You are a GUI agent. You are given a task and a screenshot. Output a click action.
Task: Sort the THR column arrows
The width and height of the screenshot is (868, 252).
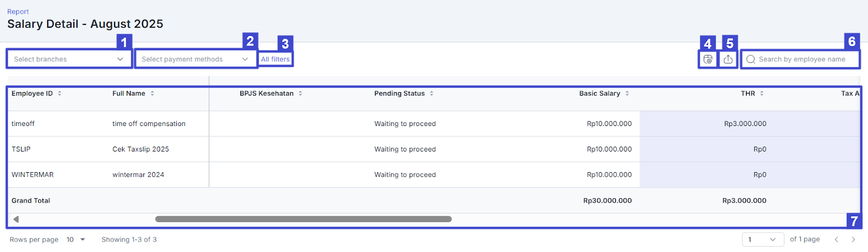(762, 93)
